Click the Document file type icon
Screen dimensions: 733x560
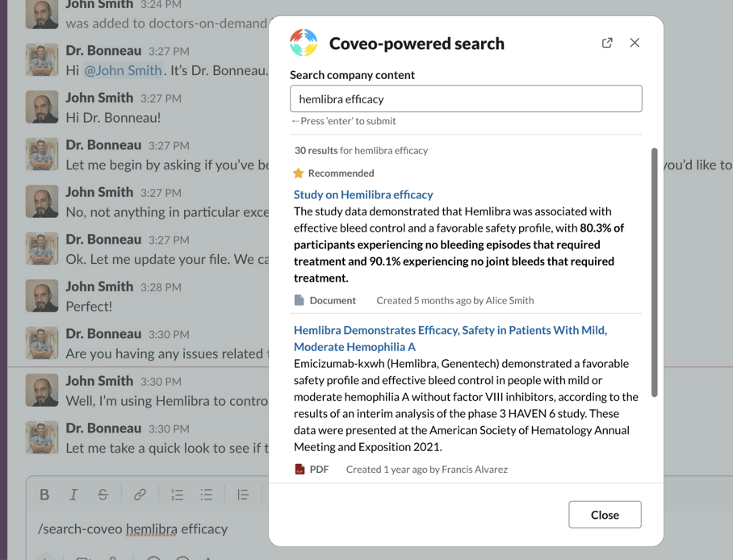point(299,300)
